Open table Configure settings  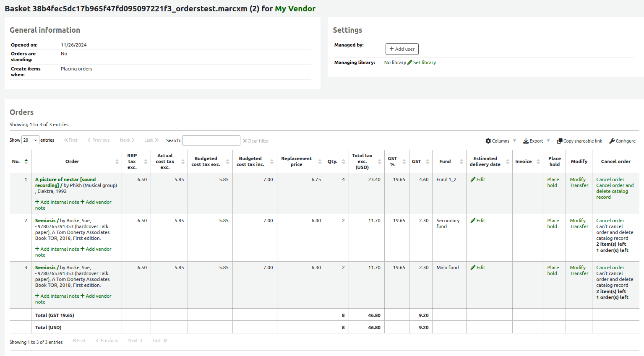[x=622, y=141]
